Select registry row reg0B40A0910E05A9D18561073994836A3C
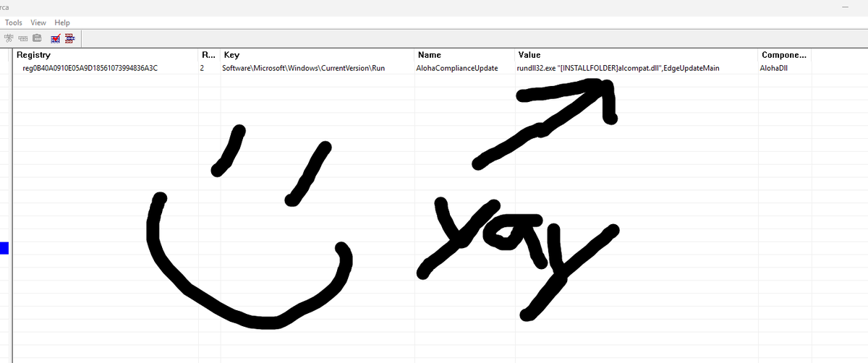Image resolution: width=868 pixels, height=363 pixels. click(90, 68)
